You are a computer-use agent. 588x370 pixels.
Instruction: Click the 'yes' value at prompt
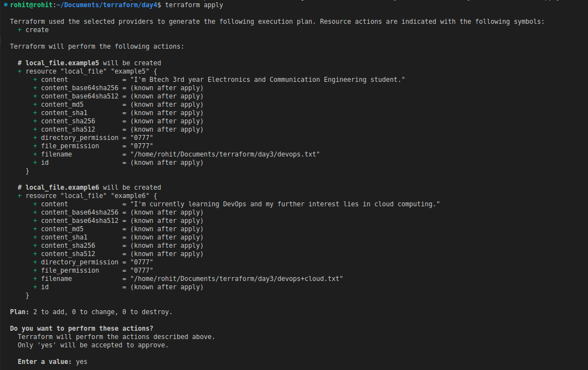(81, 362)
